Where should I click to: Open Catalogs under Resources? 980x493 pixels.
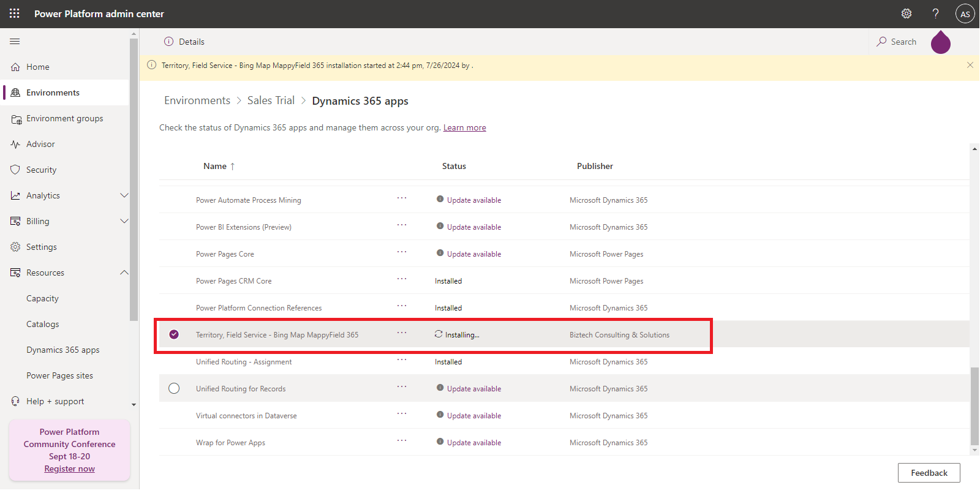point(43,325)
